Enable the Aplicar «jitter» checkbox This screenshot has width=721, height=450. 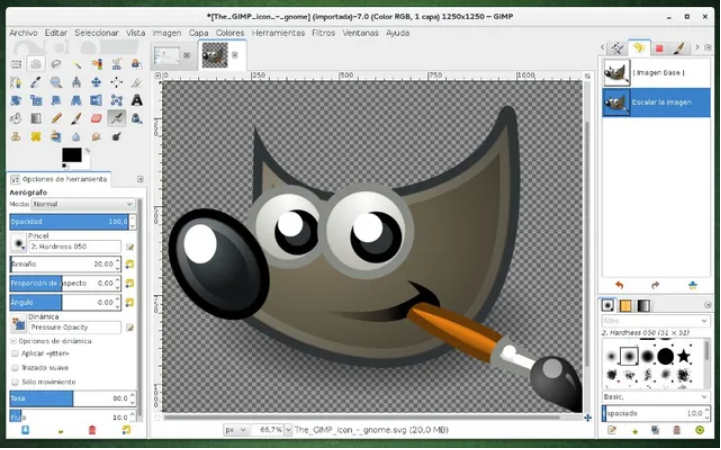[x=14, y=353]
